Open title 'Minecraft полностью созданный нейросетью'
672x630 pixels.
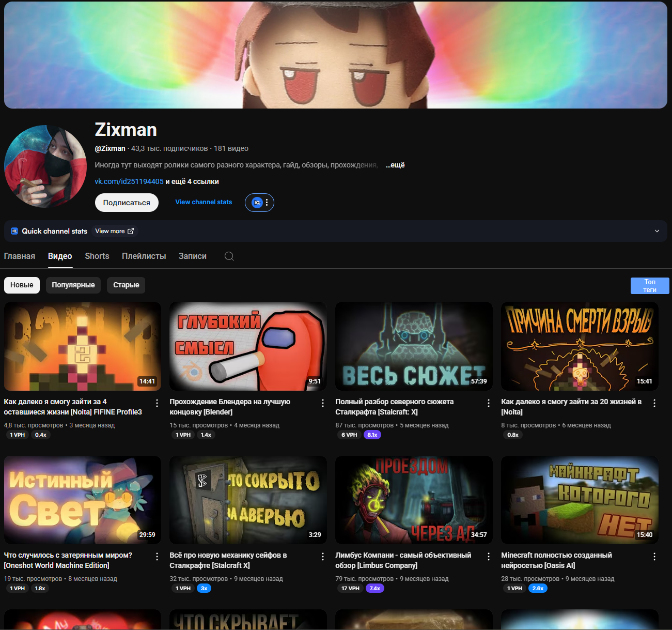click(557, 560)
